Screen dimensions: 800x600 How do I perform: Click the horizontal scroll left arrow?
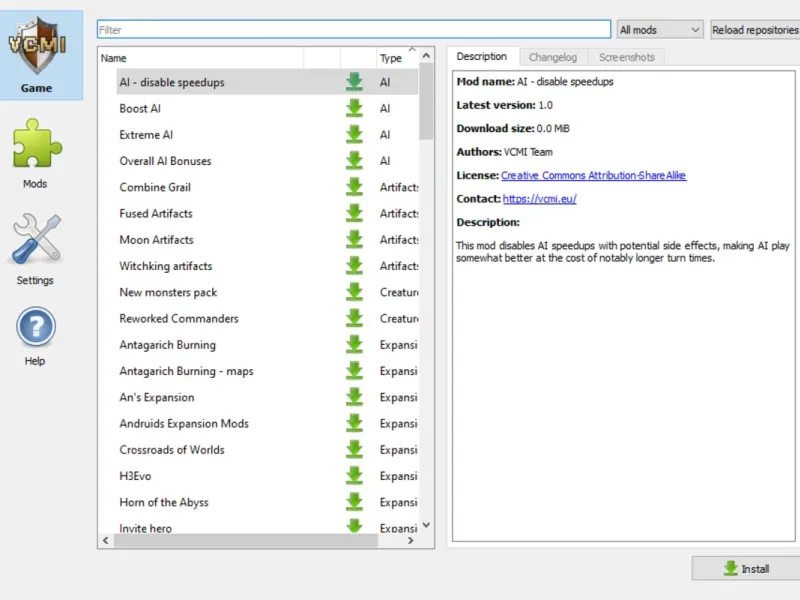(x=106, y=540)
